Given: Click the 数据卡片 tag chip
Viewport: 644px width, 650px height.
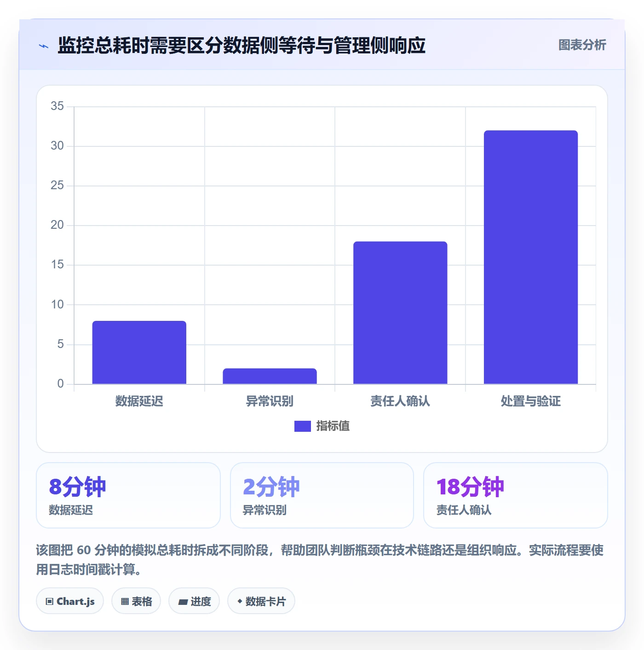Looking at the screenshot, I should point(261,601).
